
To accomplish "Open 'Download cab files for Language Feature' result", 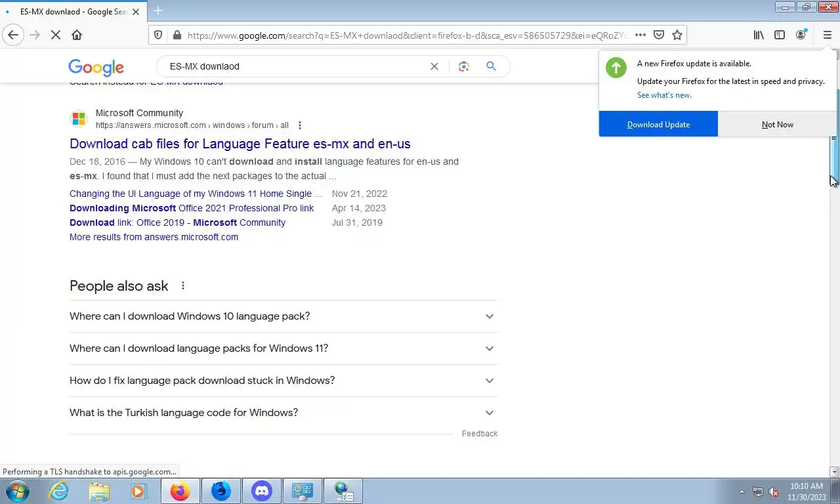I will tap(240, 144).
